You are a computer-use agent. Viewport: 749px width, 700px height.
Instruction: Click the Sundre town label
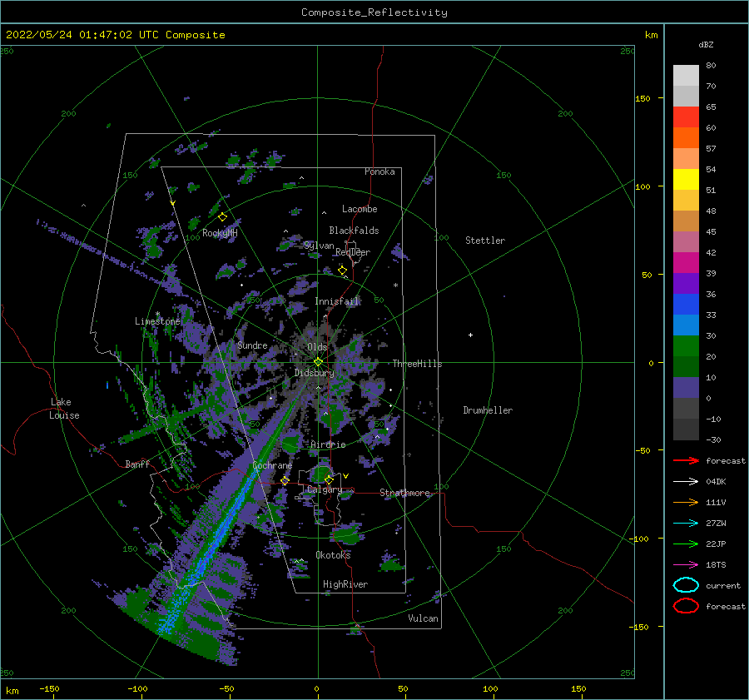click(x=253, y=345)
